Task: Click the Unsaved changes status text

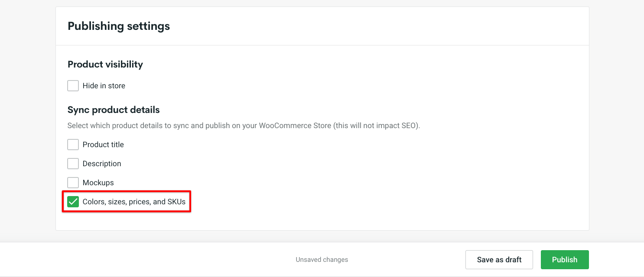Action: (x=322, y=259)
